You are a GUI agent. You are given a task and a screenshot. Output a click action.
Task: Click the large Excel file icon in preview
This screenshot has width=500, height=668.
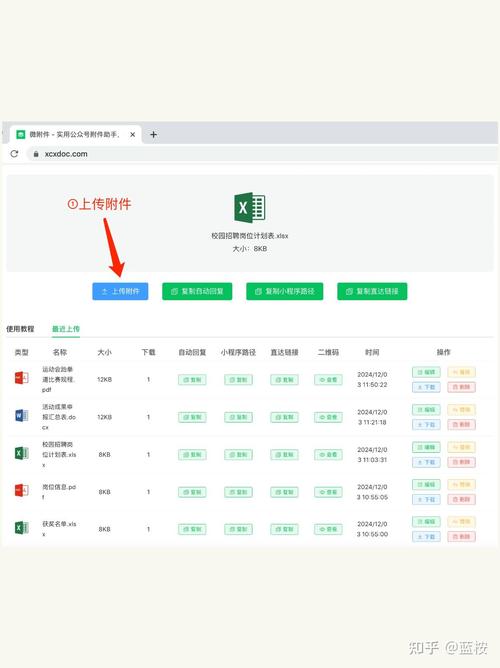coord(250,207)
